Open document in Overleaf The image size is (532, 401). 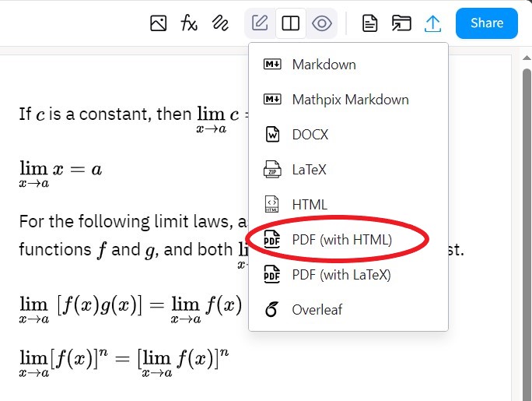317,309
